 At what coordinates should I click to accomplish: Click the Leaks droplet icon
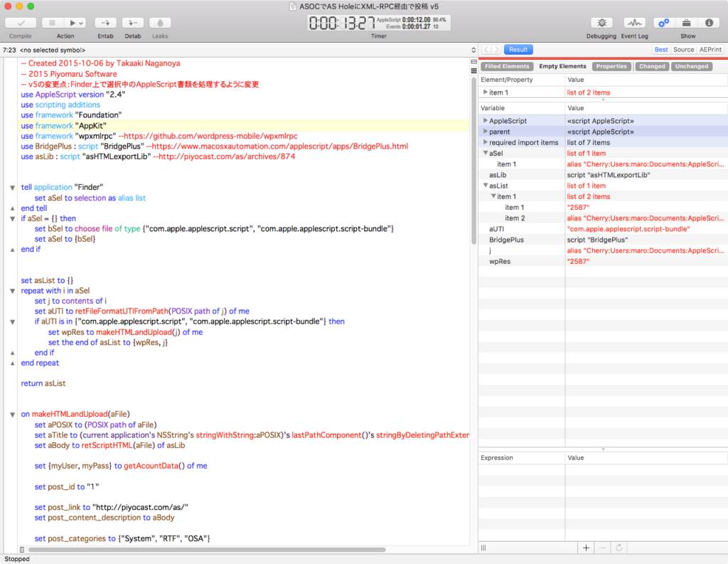click(160, 22)
